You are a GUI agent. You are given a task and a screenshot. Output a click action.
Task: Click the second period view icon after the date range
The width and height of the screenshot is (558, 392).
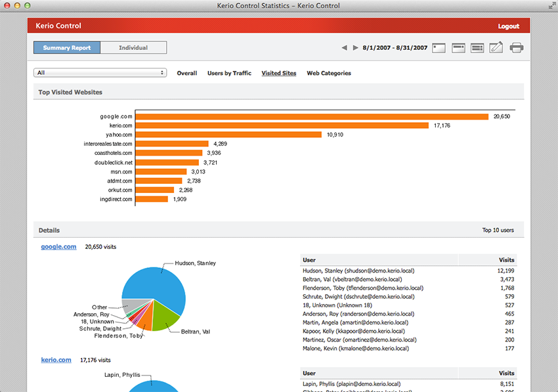click(459, 48)
